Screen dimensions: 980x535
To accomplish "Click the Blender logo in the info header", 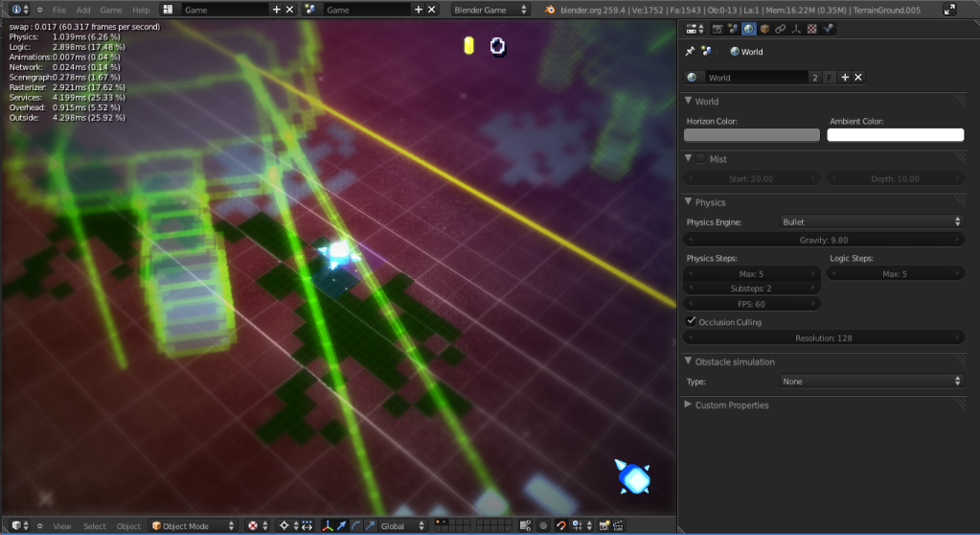I will coord(549,10).
